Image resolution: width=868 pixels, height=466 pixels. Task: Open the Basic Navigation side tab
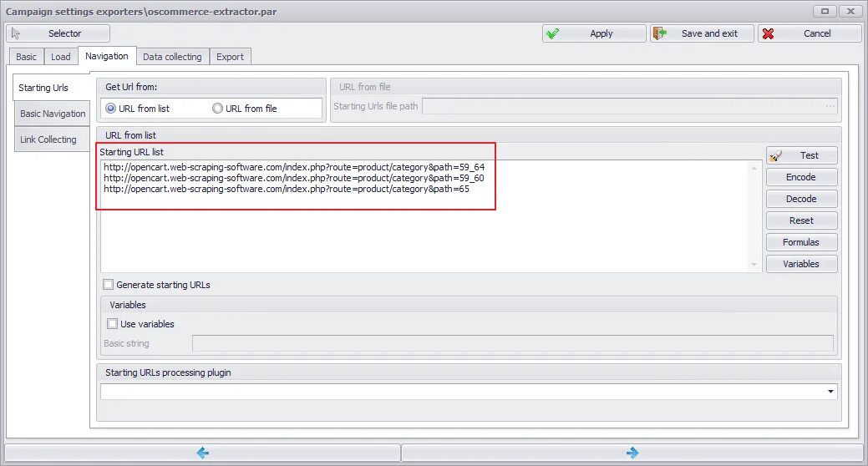(52, 114)
